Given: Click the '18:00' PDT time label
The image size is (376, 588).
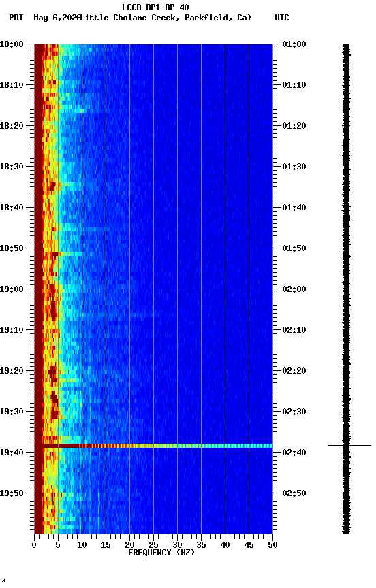Looking at the screenshot, I should [x=12, y=44].
